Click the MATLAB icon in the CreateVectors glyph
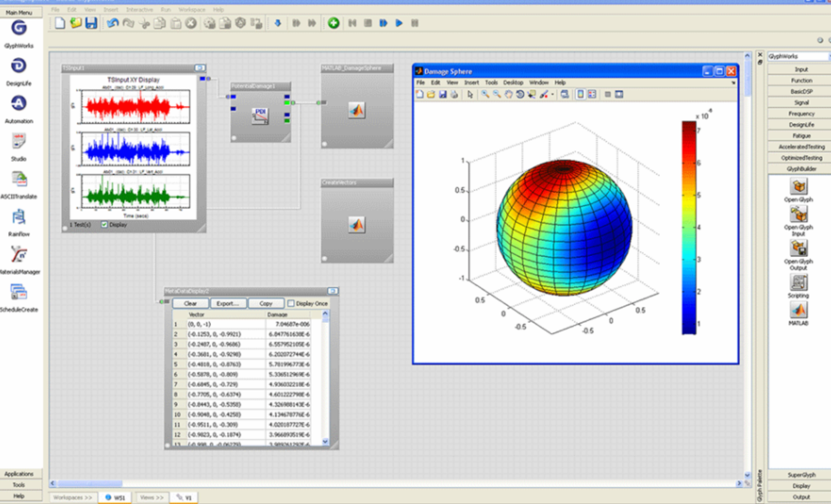The height and width of the screenshot is (504, 831). click(357, 224)
